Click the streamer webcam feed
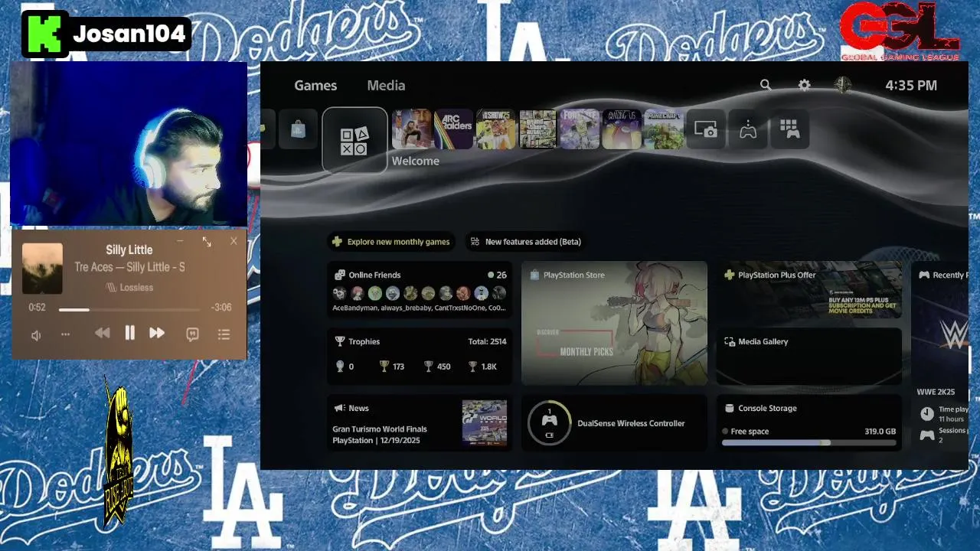Viewport: 980px width, 551px height. (129, 144)
